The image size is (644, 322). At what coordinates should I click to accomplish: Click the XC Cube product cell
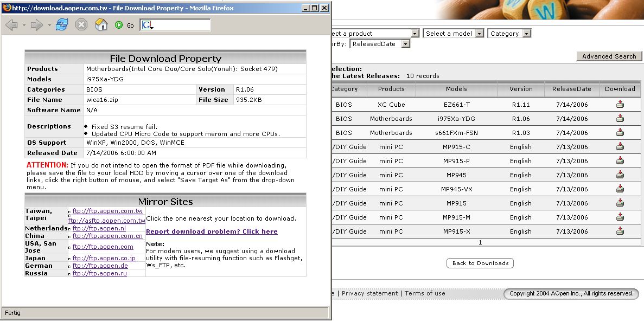391,105
